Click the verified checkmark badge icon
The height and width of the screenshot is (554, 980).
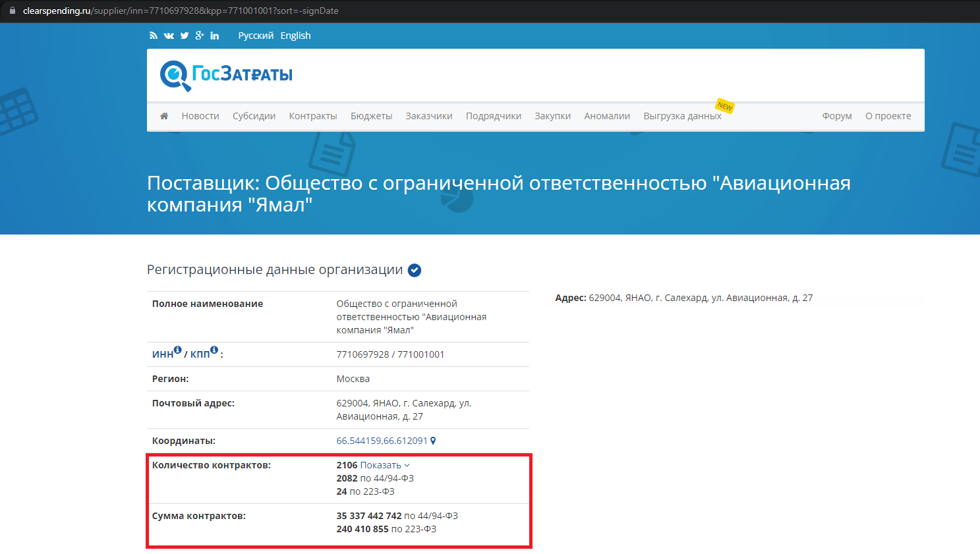pyautogui.click(x=415, y=270)
